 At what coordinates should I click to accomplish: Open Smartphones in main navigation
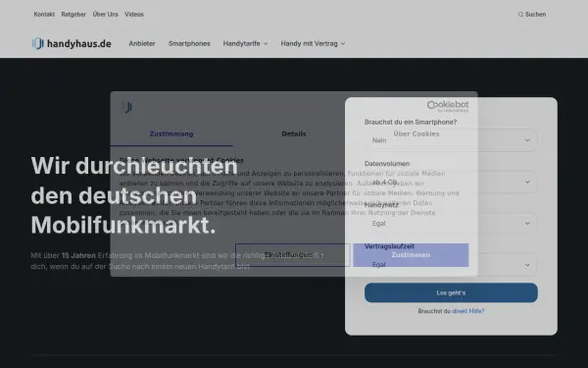pos(189,43)
